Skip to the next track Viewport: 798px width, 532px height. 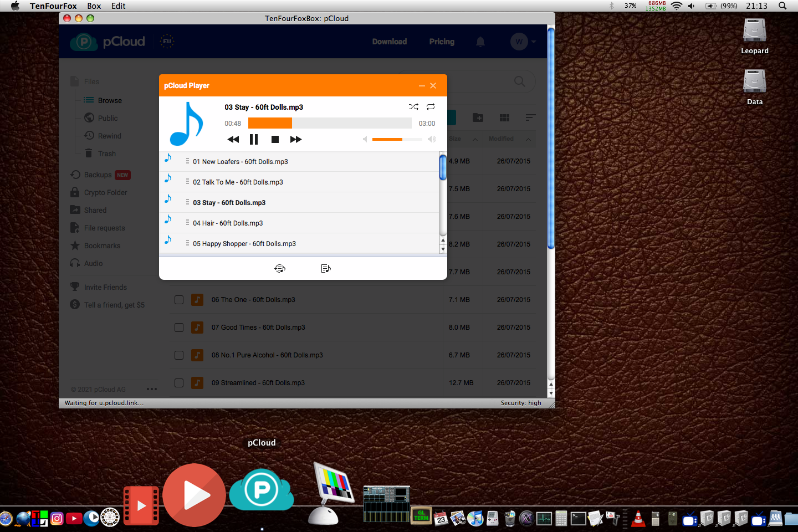tap(296, 139)
